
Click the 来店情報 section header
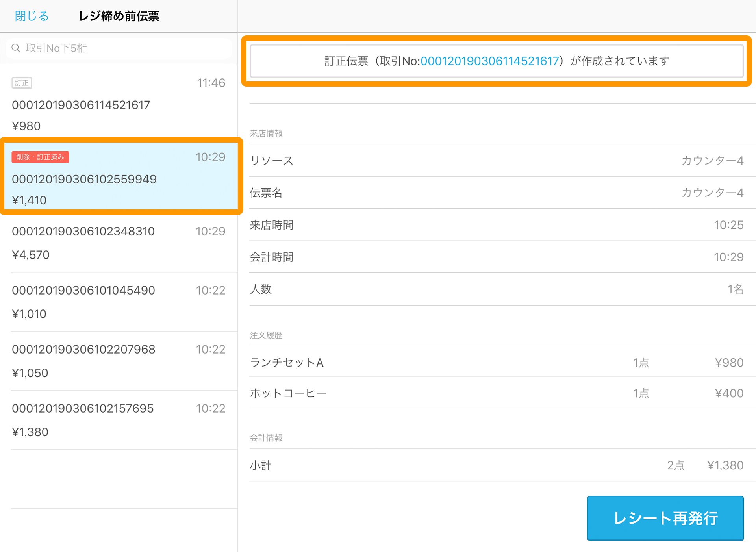(266, 133)
